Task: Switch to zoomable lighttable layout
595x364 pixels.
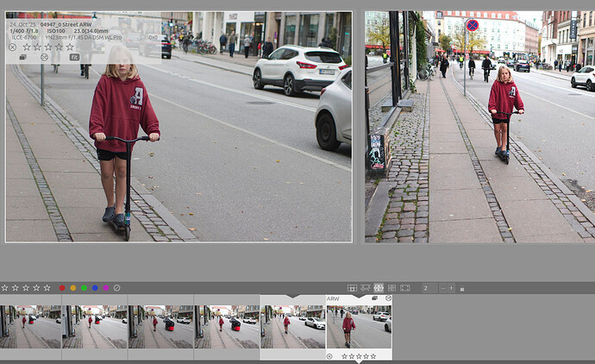Action: 366,288
